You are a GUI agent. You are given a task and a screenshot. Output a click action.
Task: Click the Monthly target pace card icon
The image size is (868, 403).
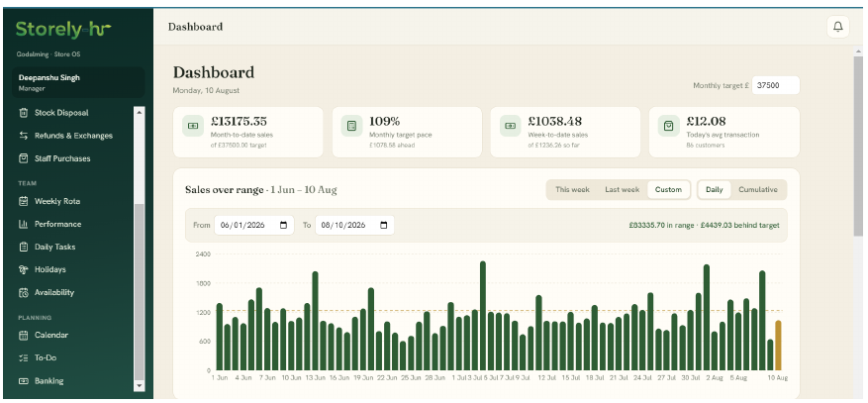[x=351, y=126]
